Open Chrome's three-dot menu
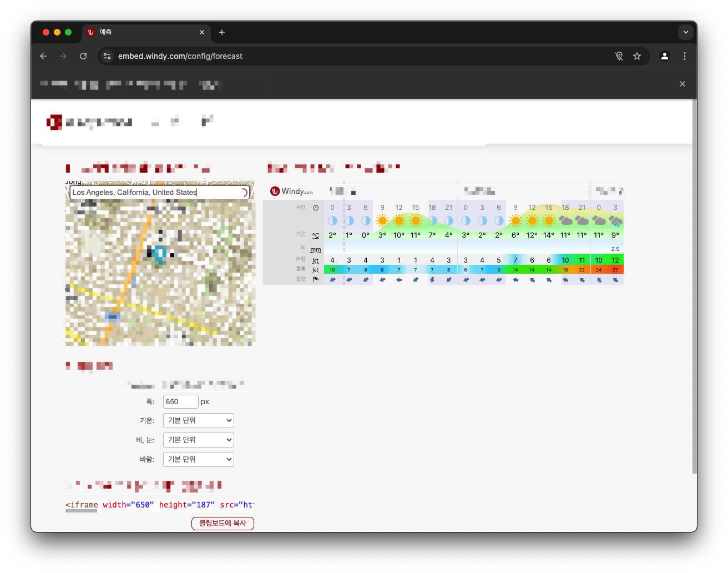 (685, 56)
